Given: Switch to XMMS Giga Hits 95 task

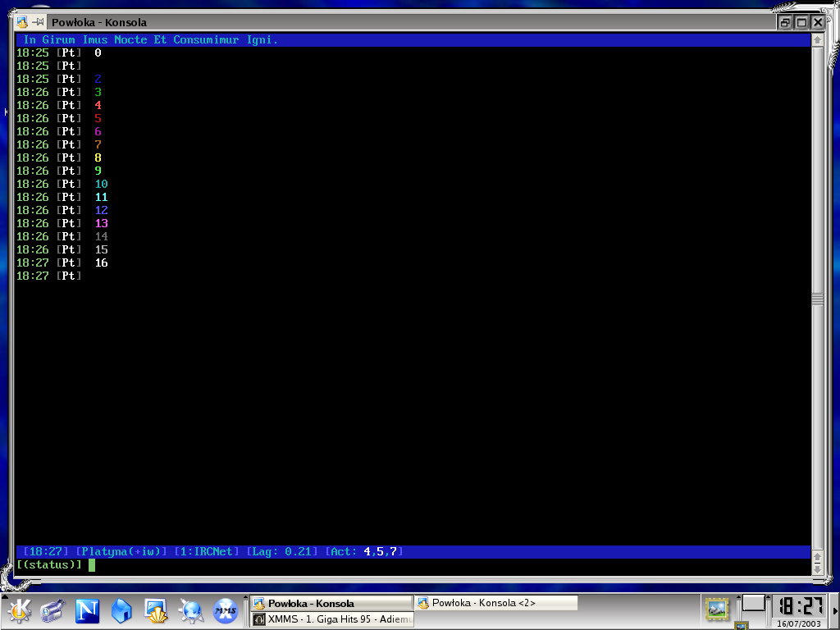Looking at the screenshot, I should click(x=332, y=619).
